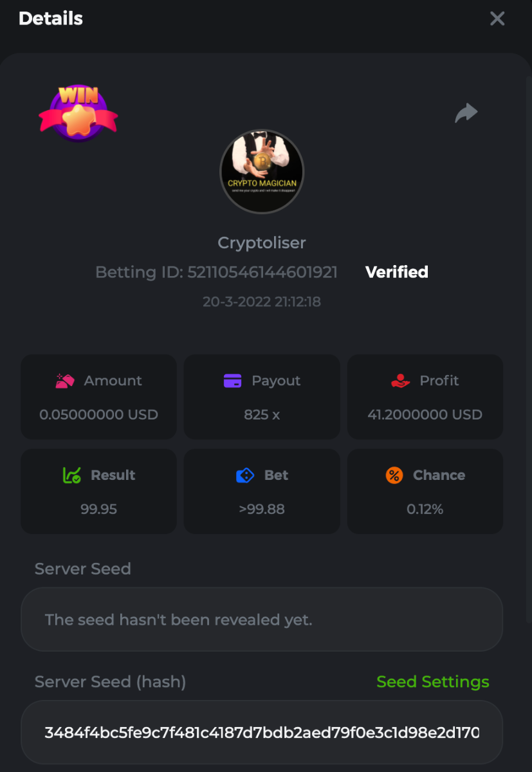Select the Betting ID number
The width and height of the screenshot is (532, 772).
coord(262,272)
